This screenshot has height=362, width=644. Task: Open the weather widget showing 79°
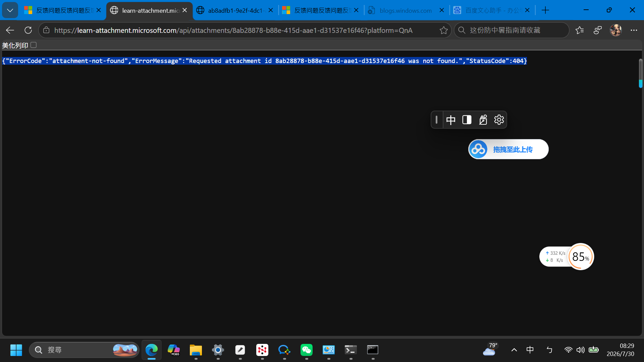[490, 349]
